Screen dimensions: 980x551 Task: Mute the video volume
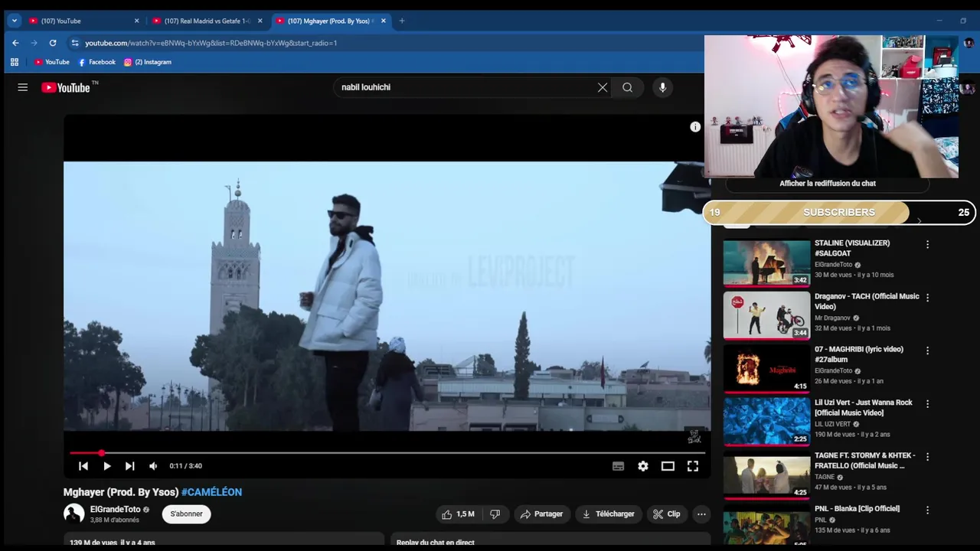(x=153, y=466)
